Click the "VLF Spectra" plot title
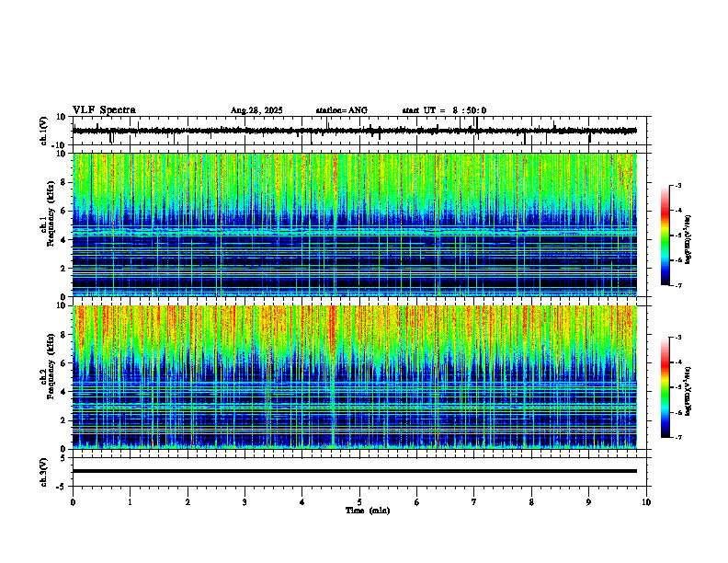This screenshot has height=563, width=728. coord(105,110)
